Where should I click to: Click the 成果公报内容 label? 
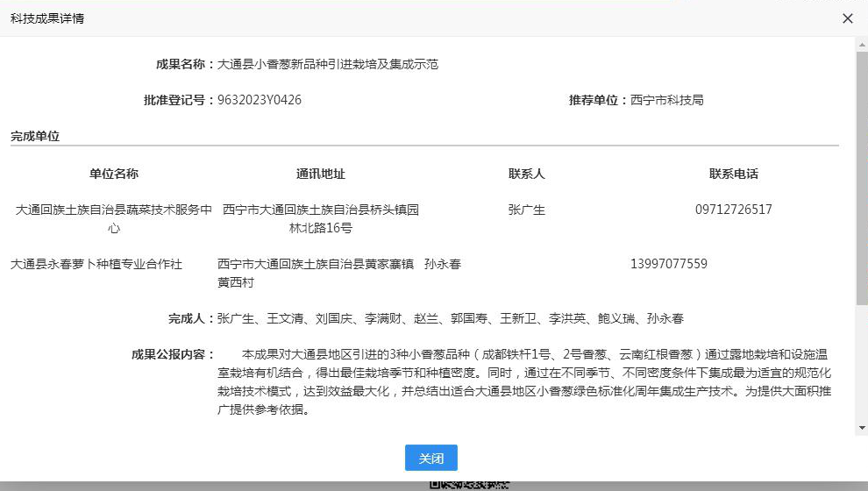(173, 354)
